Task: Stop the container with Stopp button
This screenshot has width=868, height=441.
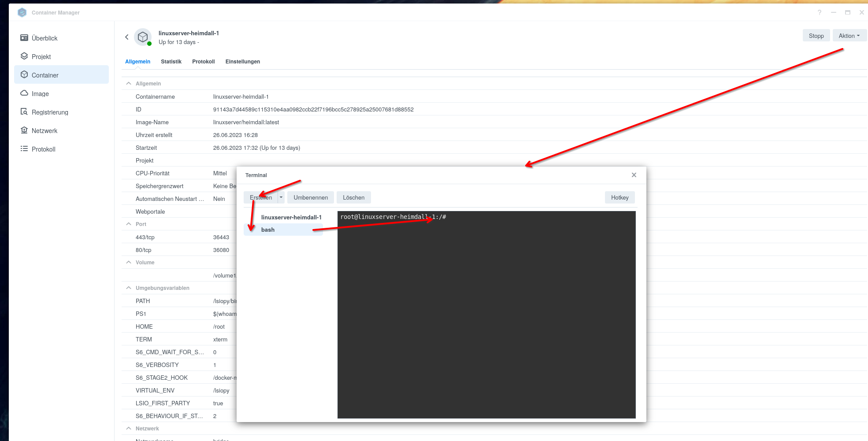Action: (816, 36)
